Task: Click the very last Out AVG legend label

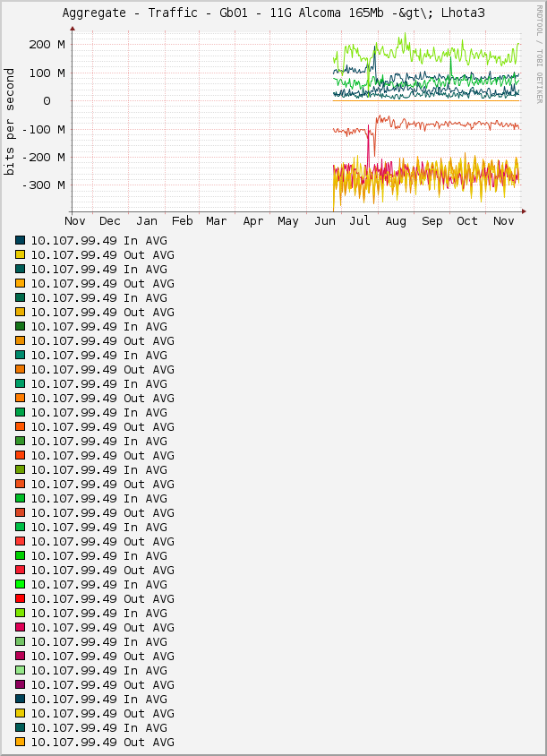Action: (x=102, y=743)
